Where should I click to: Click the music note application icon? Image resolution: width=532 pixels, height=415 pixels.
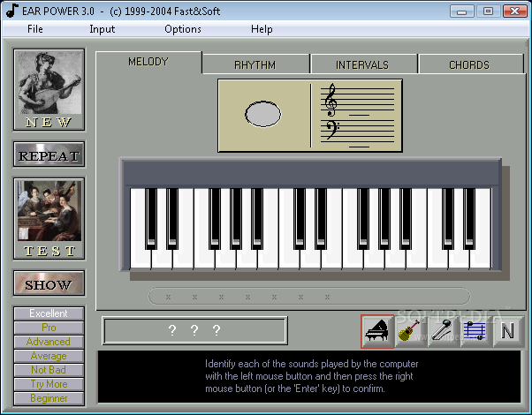tap(11, 11)
